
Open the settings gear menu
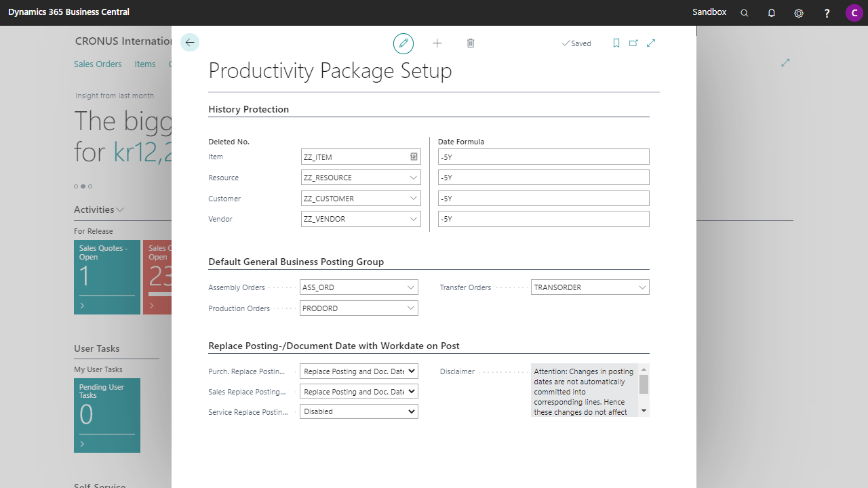pyautogui.click(x=799, y=13)
